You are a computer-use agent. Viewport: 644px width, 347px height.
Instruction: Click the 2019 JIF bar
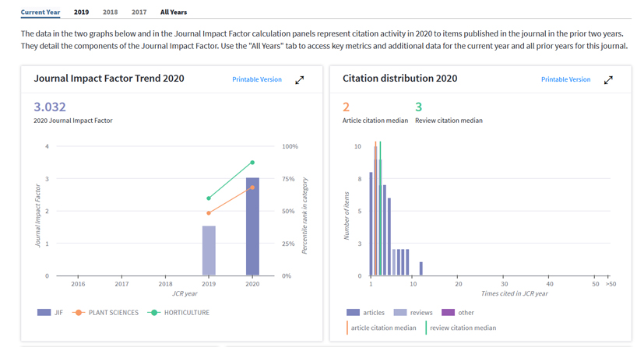coord(209,251)
